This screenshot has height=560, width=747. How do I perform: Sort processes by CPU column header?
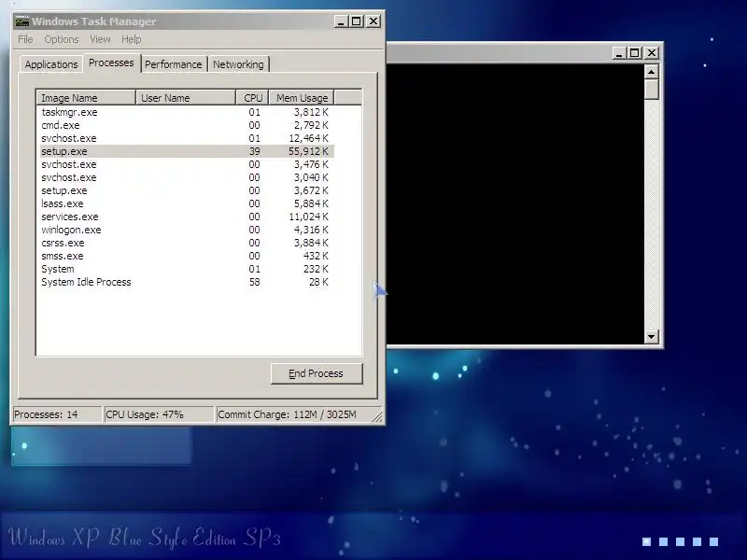252,98
